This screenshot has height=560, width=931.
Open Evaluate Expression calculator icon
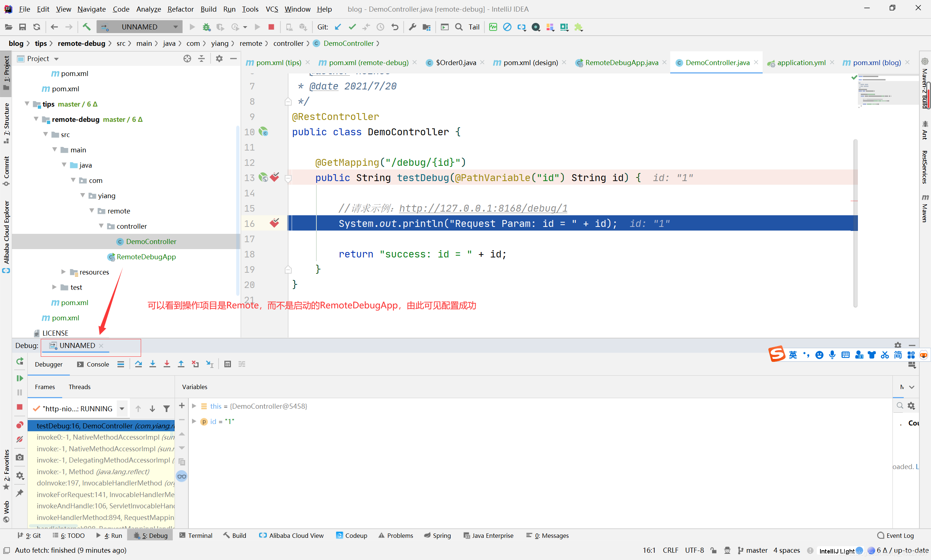coord(228,364)
